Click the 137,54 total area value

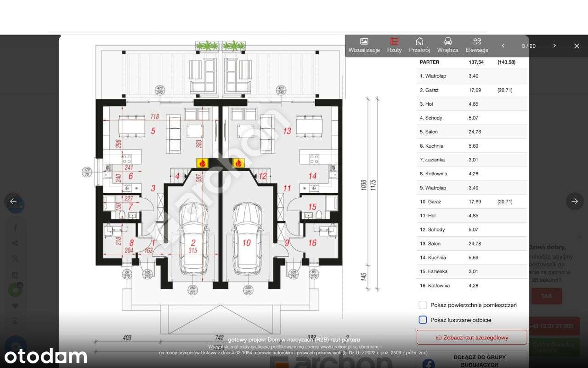[476, 62]
